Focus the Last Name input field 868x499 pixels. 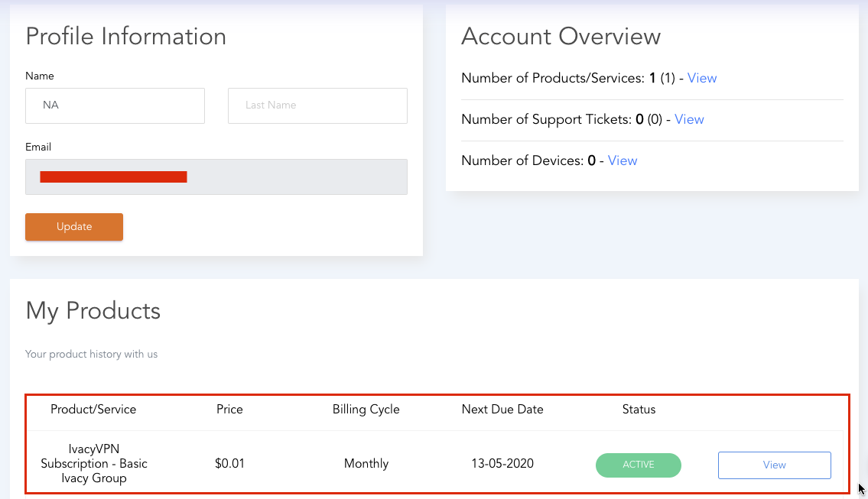click(x=317, y=105)
